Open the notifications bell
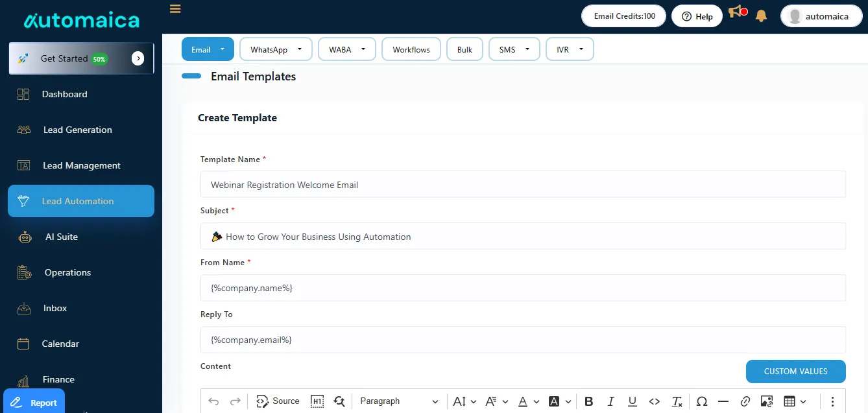This screenshot has height=413, width=868. pyautogui.click(x=762, y=16)
